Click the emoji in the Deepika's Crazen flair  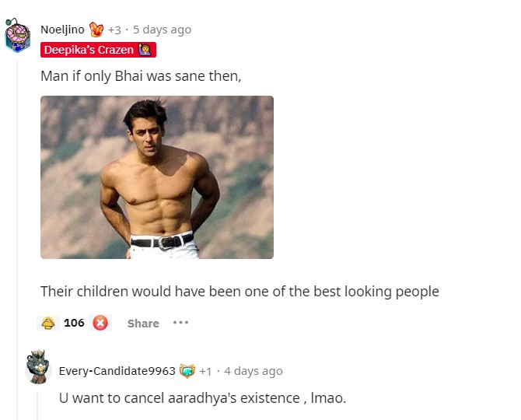tap(145, 50)
